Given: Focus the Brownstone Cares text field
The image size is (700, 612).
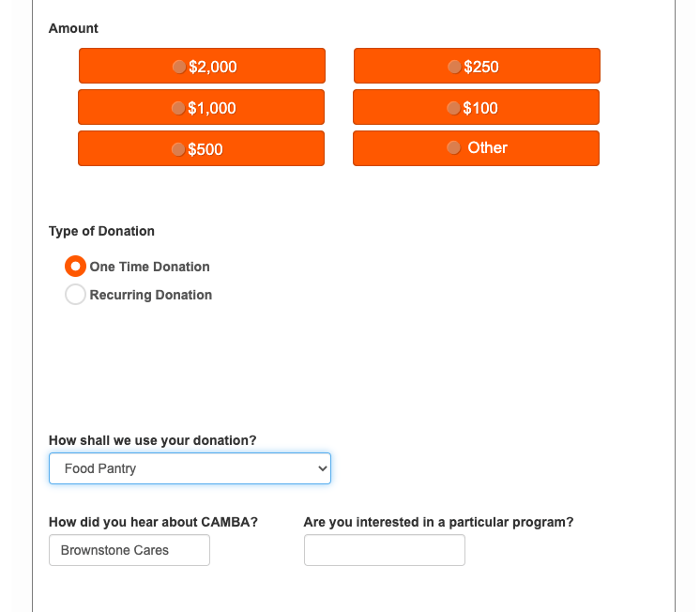Looking at the screenshot, I should click(x=129, y=550).
